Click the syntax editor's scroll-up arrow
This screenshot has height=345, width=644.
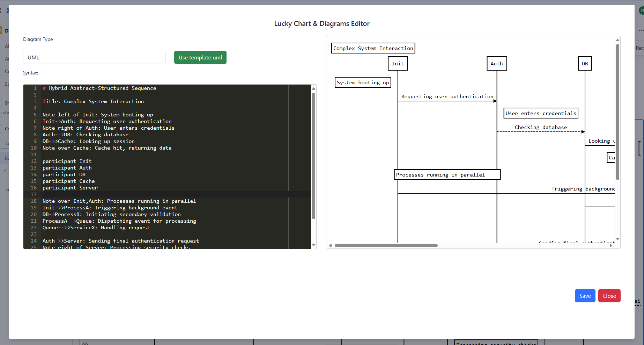pyautogui.click(x=313, y=88)
